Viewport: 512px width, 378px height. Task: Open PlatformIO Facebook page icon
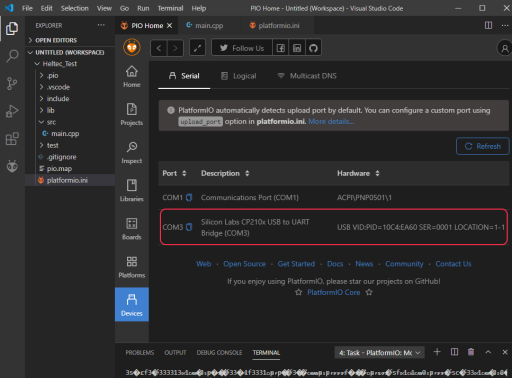pyautogui.click(x=281, y=48)
